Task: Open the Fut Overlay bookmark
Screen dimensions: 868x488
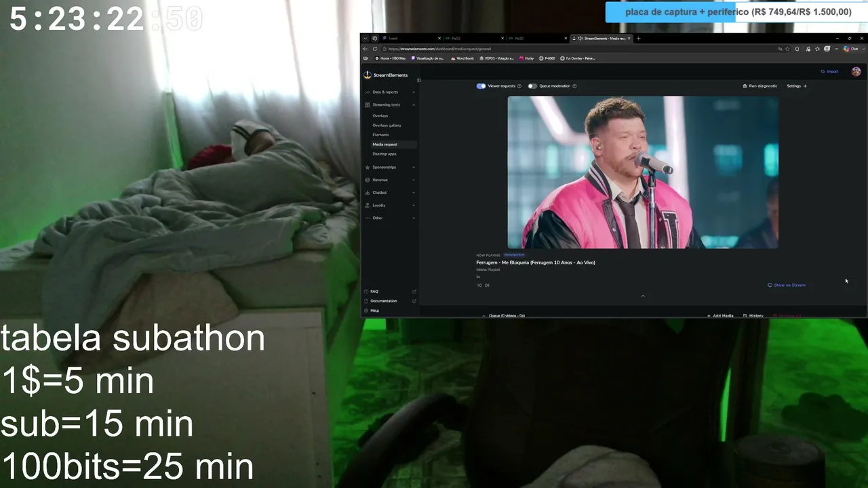Action: click(x=578, y=58)
